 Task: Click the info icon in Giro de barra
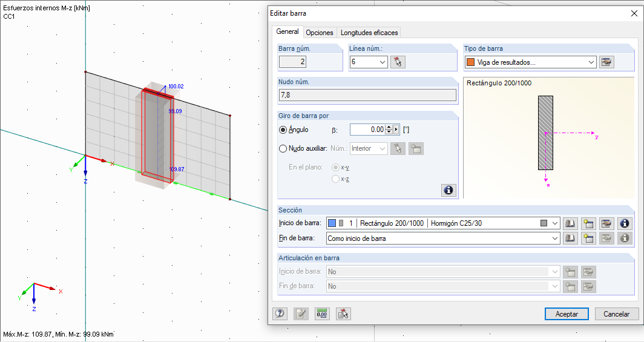(448, 190)
